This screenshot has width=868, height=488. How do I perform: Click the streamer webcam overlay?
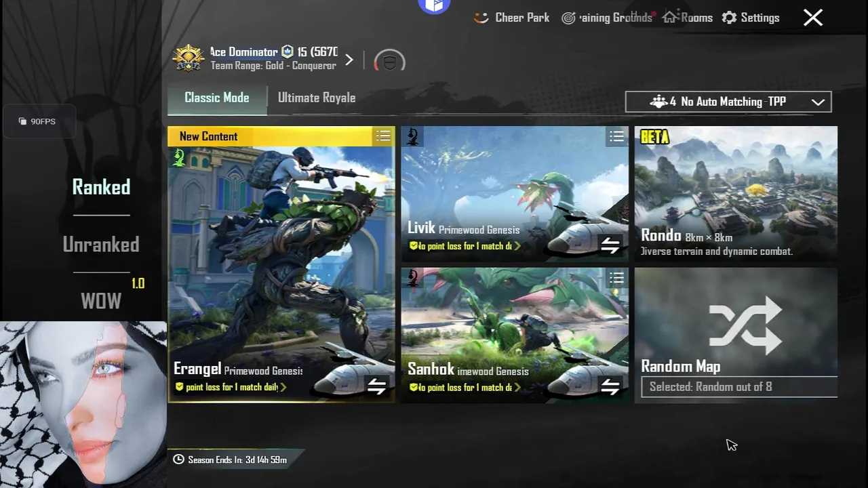(x=83, y=405)
